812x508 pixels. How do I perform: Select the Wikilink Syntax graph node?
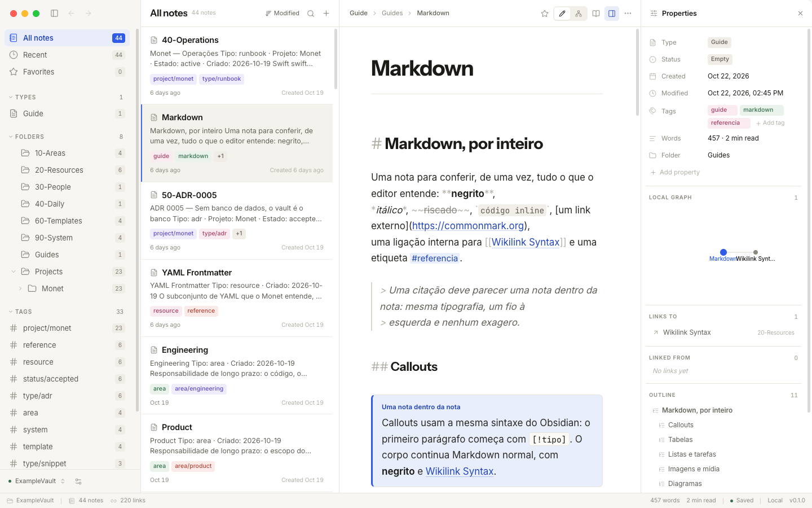coord(756,252)
